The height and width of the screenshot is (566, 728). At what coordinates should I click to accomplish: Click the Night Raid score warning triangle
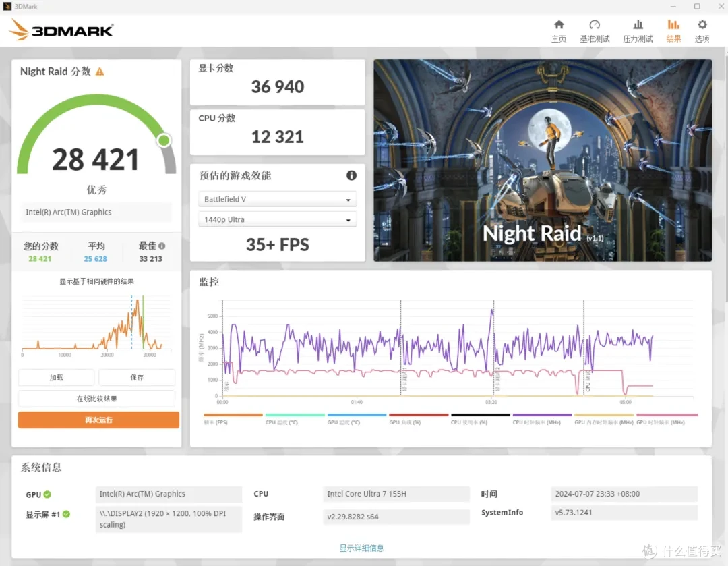(100, 72)
